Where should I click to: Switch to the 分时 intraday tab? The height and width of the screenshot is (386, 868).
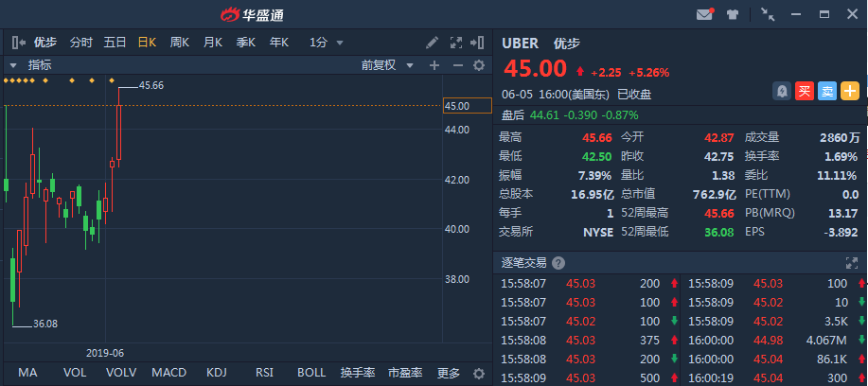pyautogui.click(x=81, y=42)
